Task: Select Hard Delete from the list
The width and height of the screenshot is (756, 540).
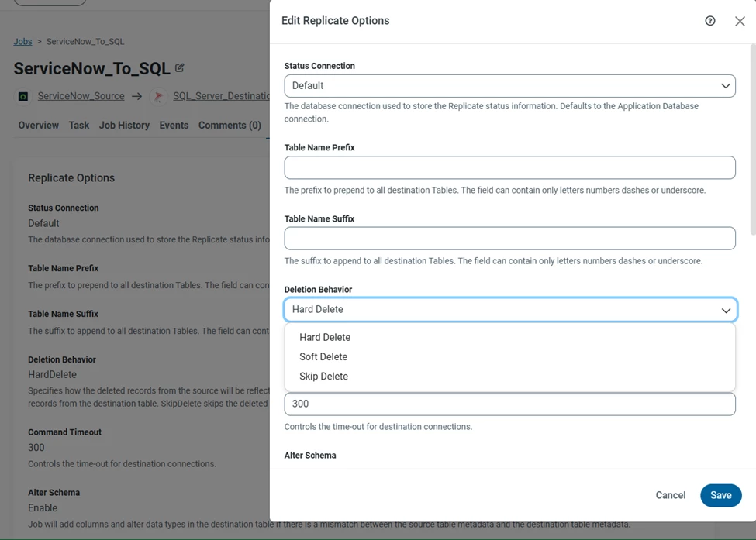Action: point(324,337)
